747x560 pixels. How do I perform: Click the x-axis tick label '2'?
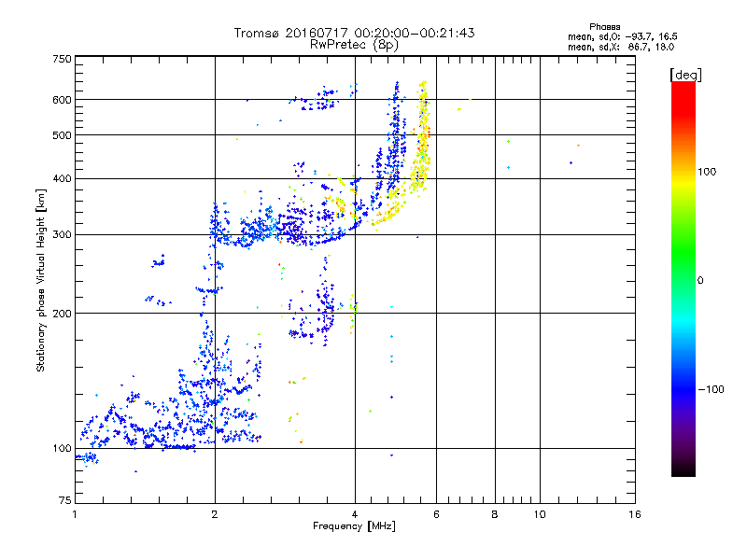coord(215,514)
